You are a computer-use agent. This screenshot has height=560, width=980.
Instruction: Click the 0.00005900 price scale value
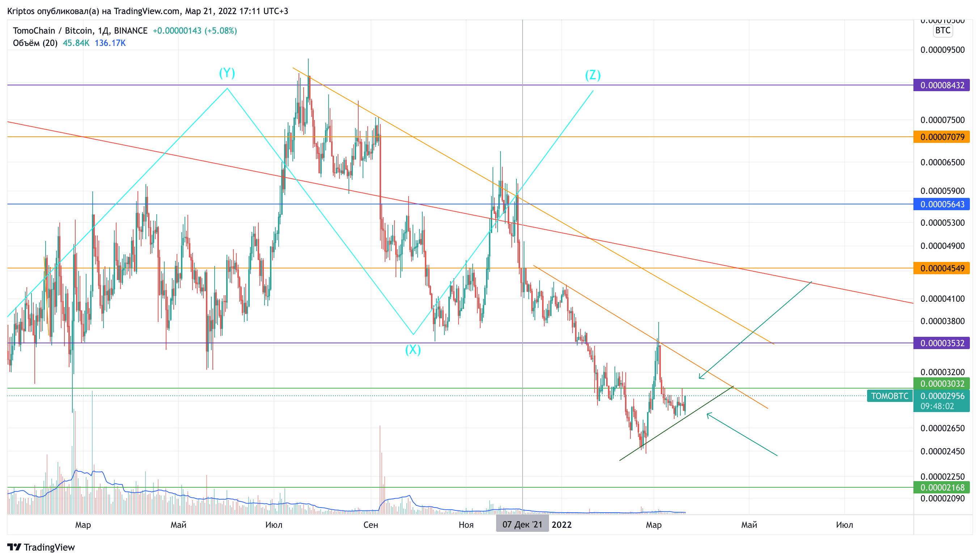pyautogui.click(x=942, y=191)
